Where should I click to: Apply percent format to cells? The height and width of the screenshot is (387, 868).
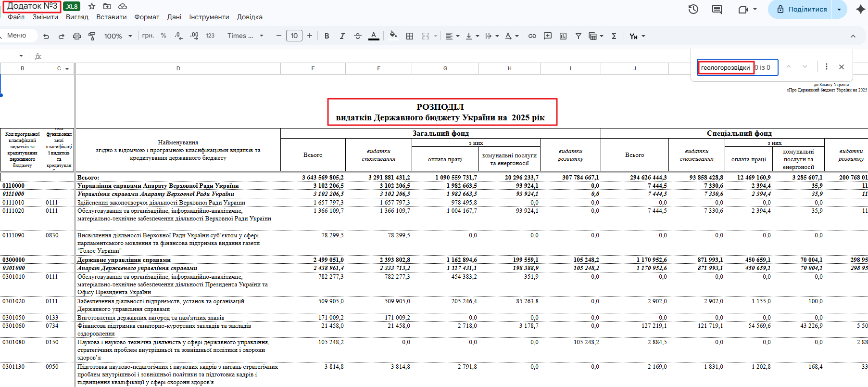tap(164, 36)
